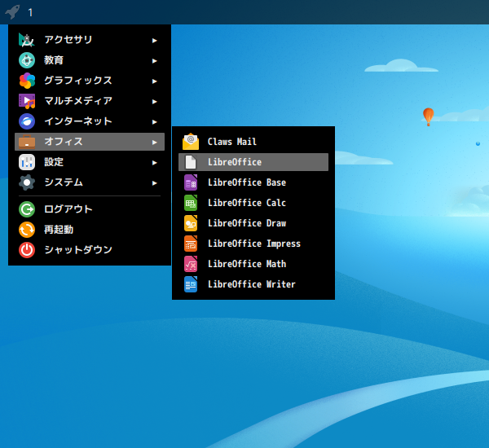Select the オフィス menu label
This screenshot has width=489, height=448.
pyautogui.click(x=64, y=142)
